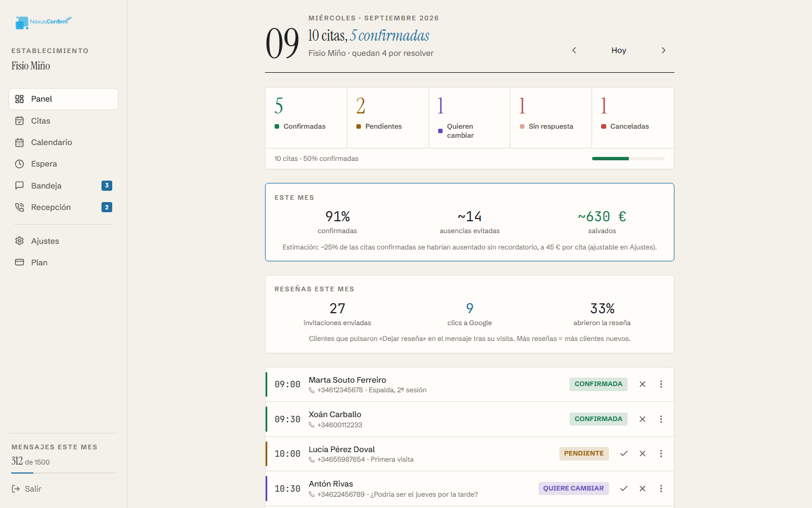Click the PENDIENTE status badge
The image size is (812, 508).
[x=584, y=454]
